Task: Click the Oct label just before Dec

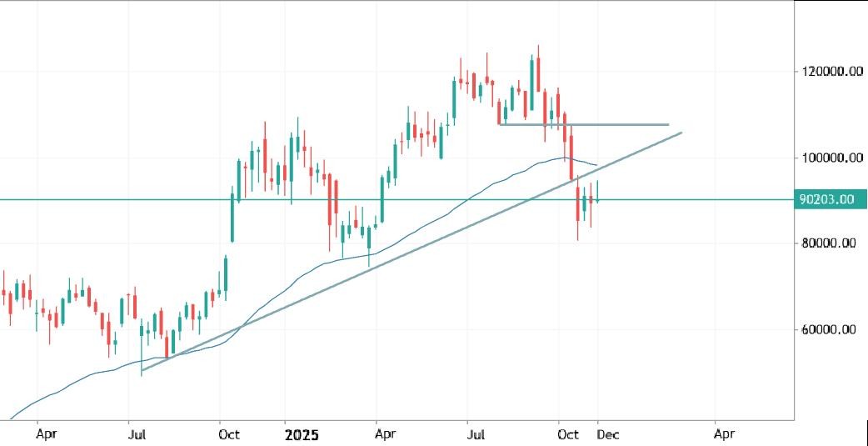Action: (568, 434)
